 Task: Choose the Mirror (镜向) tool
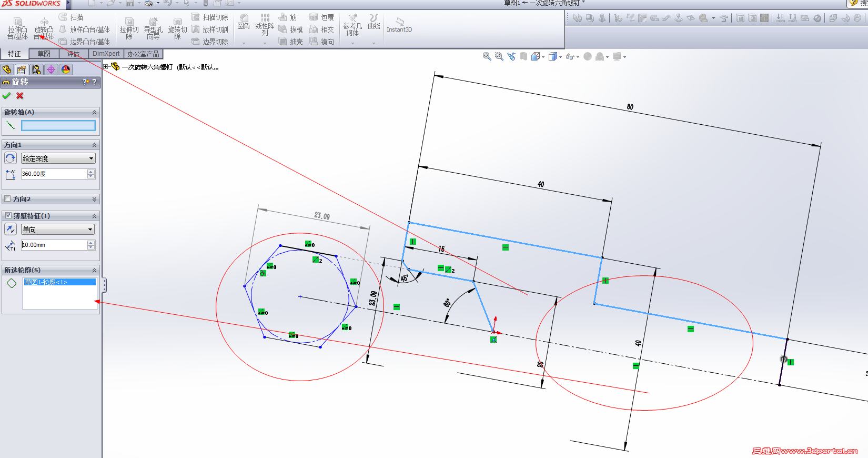321,41
